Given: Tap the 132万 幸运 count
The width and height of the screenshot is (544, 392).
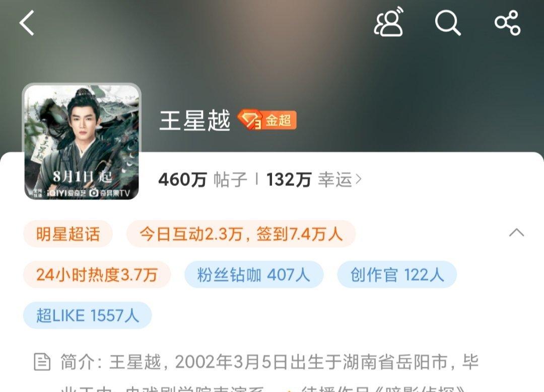Looking at the screenshot, I should pos(309,180).
